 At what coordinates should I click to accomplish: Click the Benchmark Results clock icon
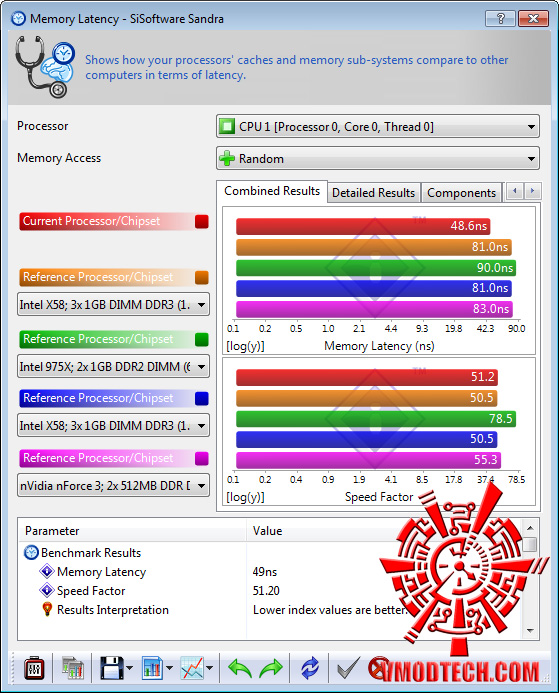[31, 552]
